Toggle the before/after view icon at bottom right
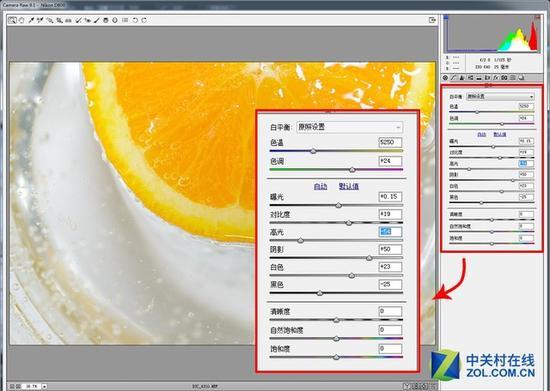The image size is (550, 391). (406, 386)
